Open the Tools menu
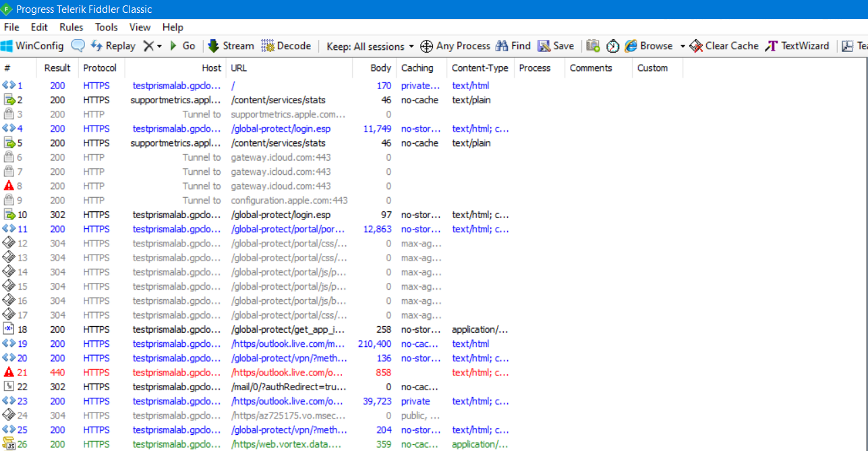Screen dimensions: 868x451 (x=106, y=27)
